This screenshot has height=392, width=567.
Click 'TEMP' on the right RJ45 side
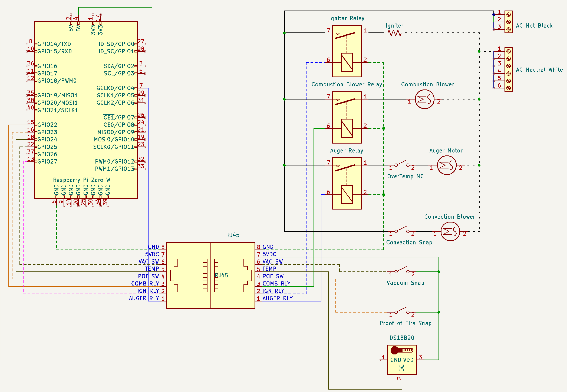point(269,269)
